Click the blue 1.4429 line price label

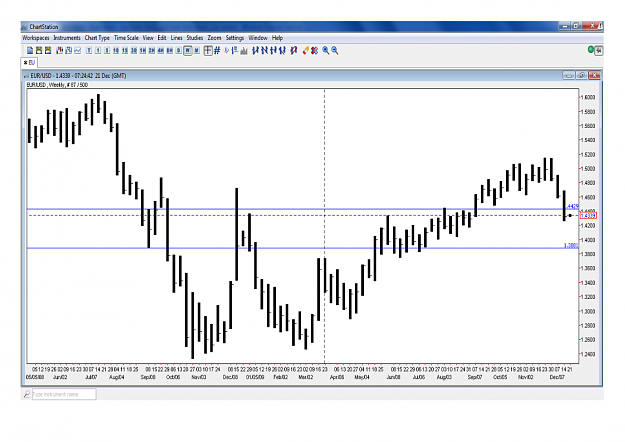pyautogui.click(x=572, y=206)
